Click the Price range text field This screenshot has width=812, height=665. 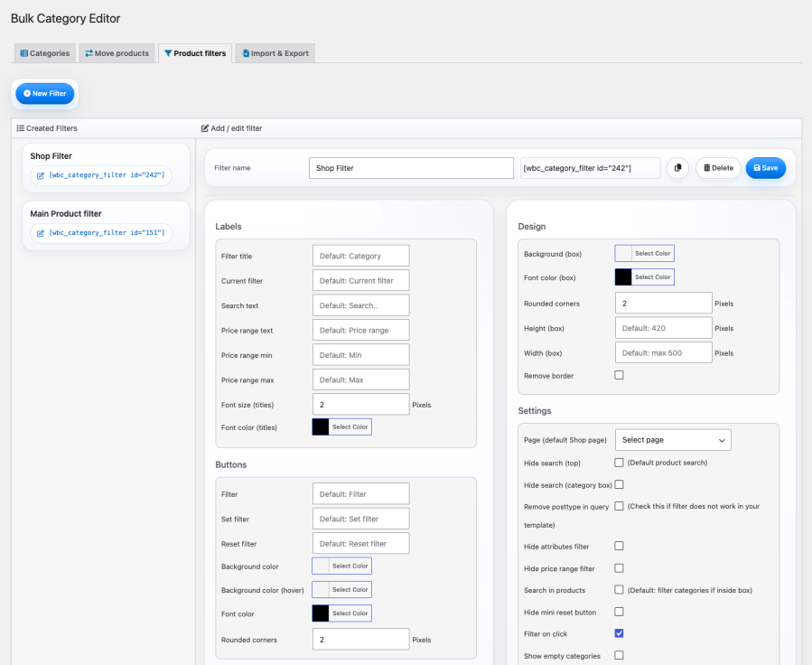pyautogui.click(x=361, y=331)
